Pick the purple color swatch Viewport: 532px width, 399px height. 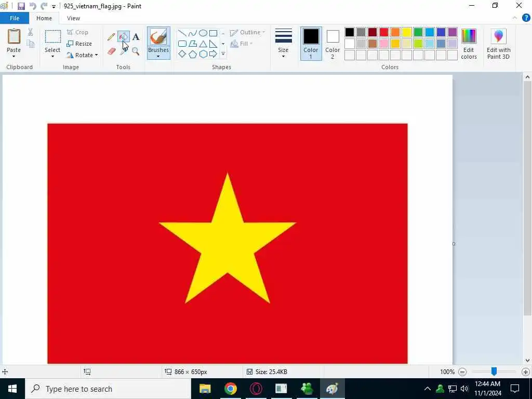coord(453,32)
